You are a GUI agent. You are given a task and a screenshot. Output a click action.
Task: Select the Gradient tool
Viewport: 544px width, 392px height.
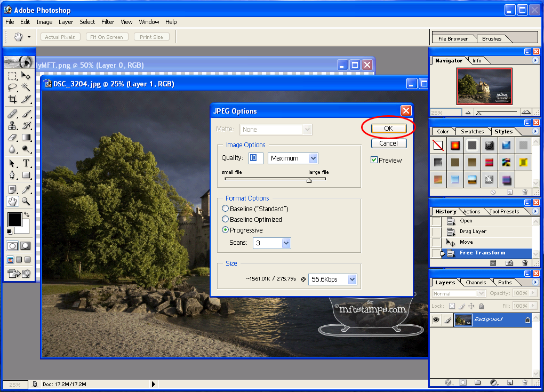26,138
